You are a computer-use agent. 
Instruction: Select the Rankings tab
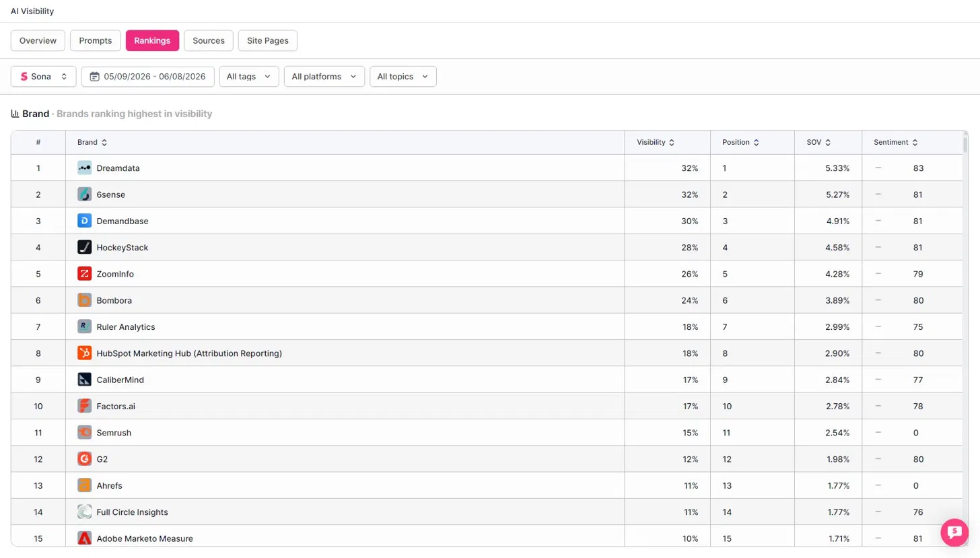click(152, 40)
